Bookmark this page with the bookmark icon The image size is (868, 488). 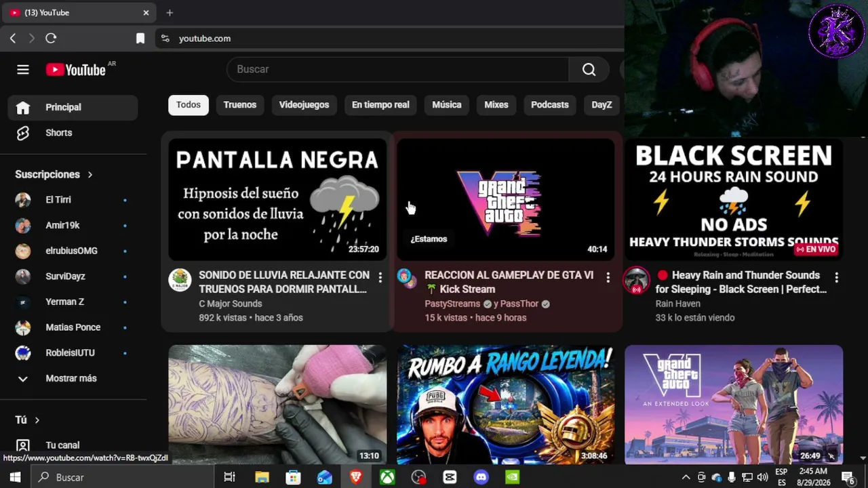[x=140, y=39]
